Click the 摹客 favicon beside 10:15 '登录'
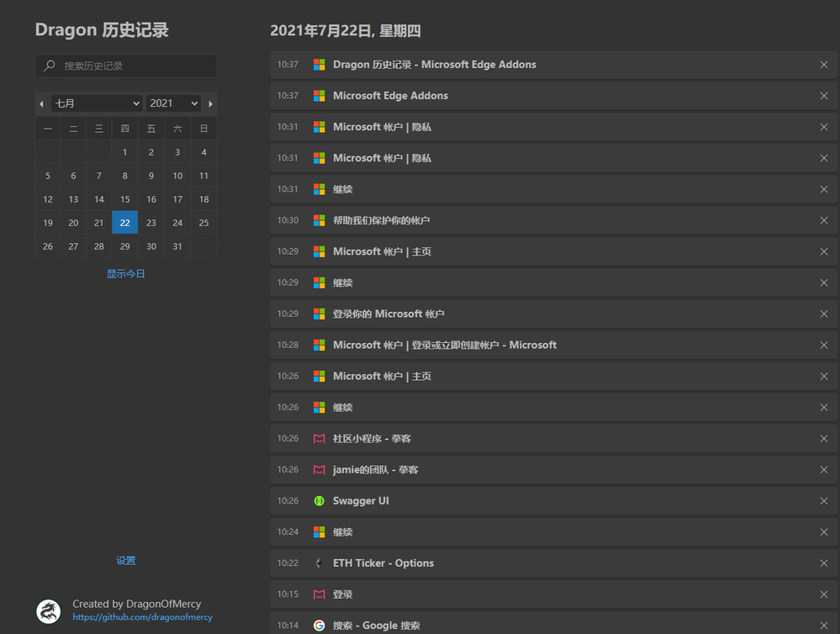 point(319,594)
